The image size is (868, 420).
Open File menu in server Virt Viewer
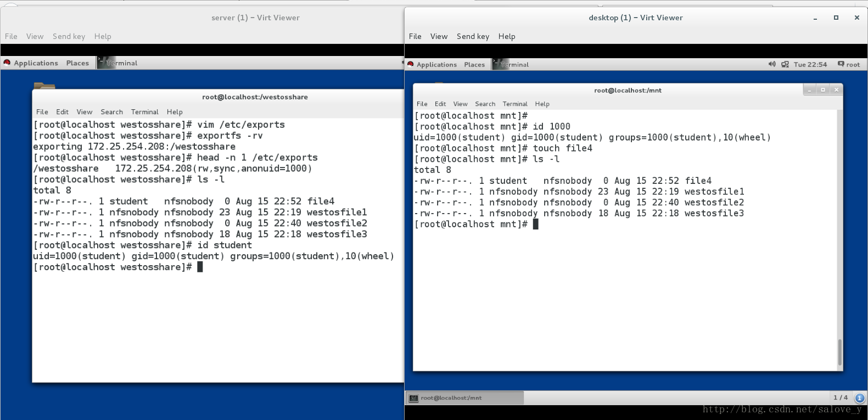click(11, 36)
